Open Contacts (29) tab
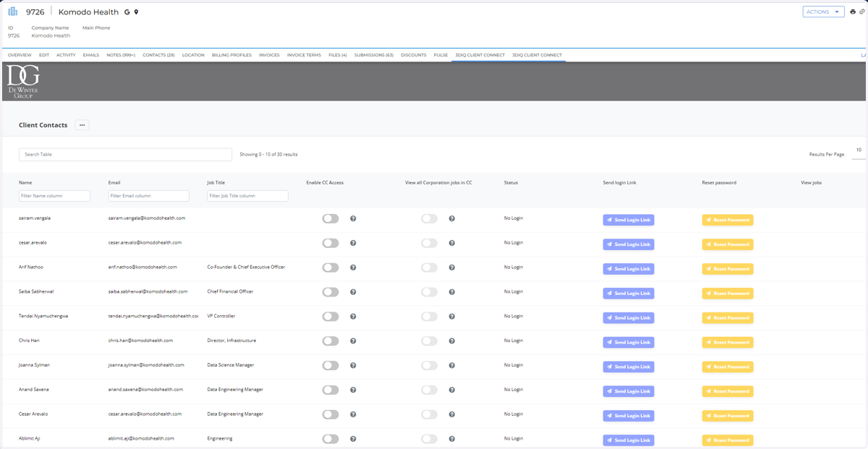This screenshot has height=449, width=868. (158, 55)
